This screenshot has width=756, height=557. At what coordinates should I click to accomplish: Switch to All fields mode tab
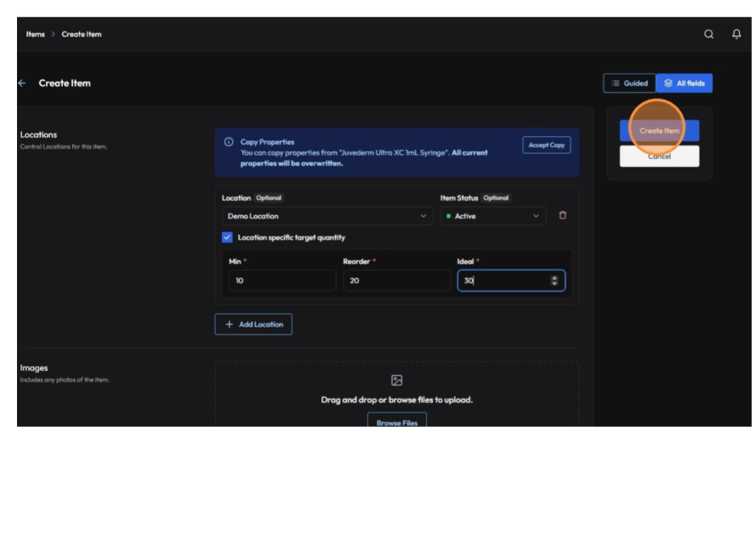[x=685, y=83]
